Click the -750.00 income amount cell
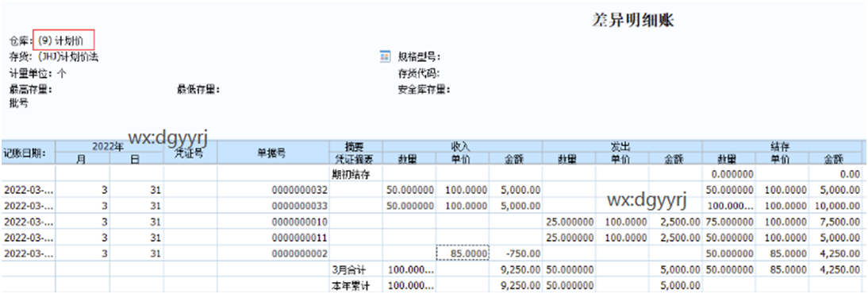Viewport: 868px width, 294px height. pos(516,253)
